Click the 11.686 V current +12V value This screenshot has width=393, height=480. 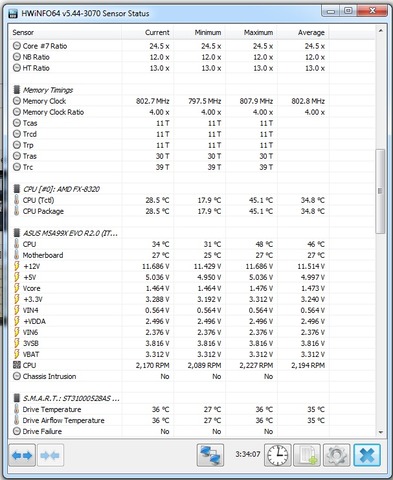pos(156,266)
